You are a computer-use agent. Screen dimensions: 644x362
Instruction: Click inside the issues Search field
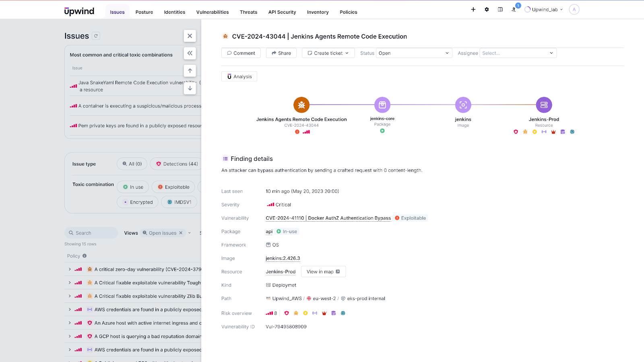tap(91, 232)
